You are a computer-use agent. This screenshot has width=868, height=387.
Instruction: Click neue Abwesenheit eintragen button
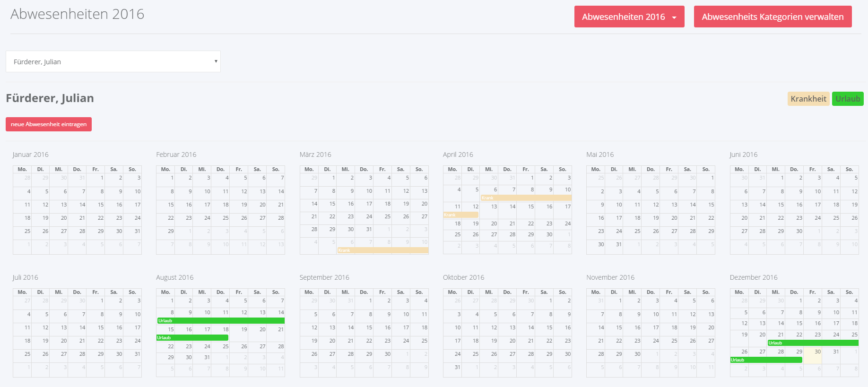(49, 124)
